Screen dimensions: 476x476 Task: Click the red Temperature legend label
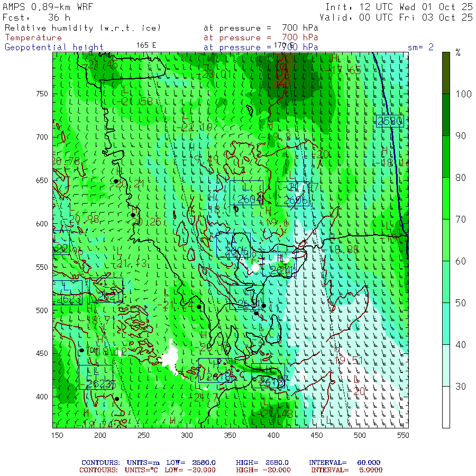33,38
